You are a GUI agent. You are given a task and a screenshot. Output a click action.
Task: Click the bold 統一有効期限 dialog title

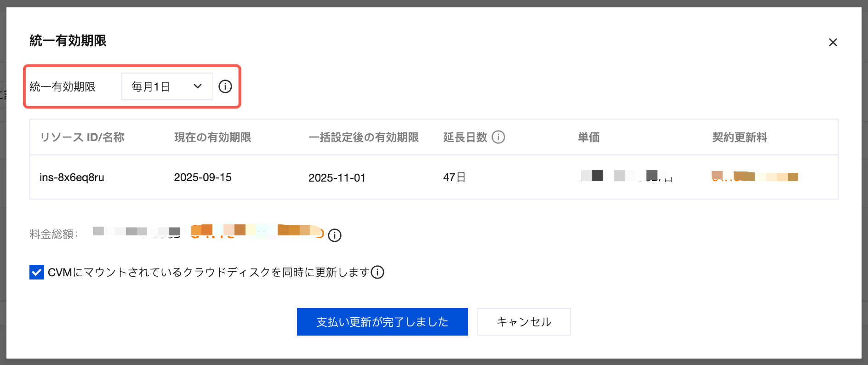[x=68, y=40]
